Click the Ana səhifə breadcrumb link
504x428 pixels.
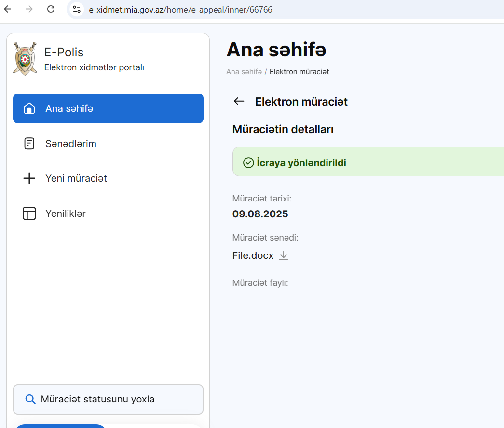pos(244,72)
